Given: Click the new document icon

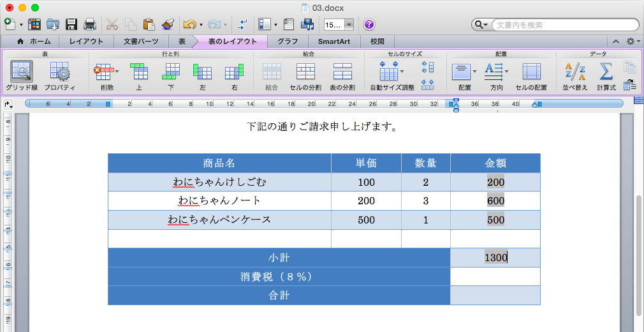Looking at the screenshot, I should pos(10,24).
